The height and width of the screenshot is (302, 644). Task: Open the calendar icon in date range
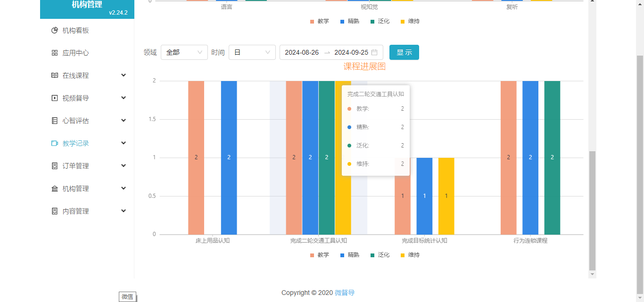click(x=374, y=52)
